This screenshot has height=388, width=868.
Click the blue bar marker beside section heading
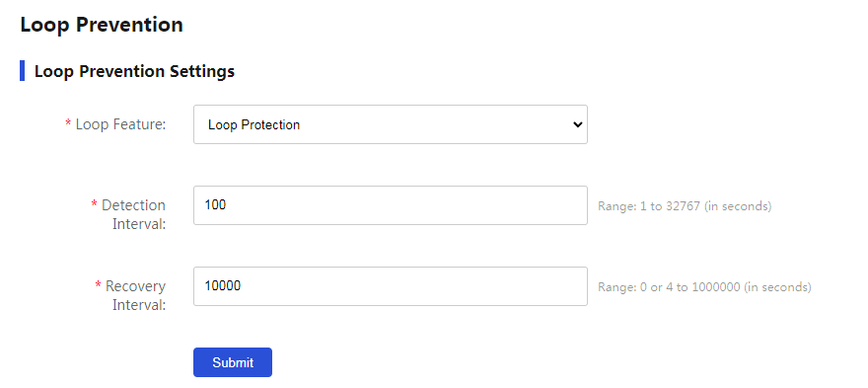click(22, 71)
